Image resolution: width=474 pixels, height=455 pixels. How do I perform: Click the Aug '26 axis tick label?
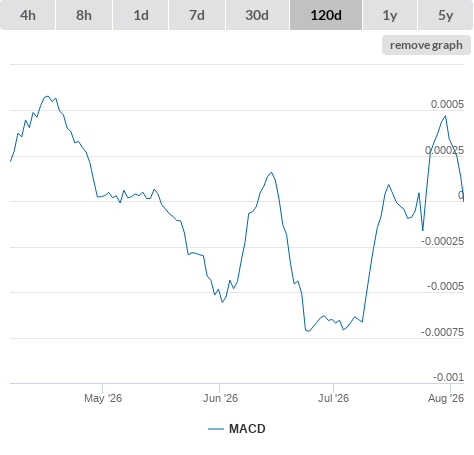[x=446, y=398]
